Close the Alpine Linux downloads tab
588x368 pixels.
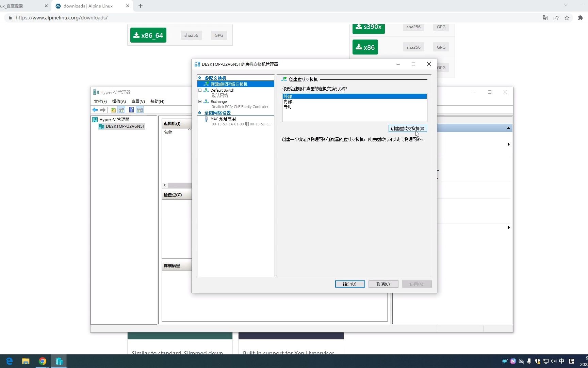click(128, 6)
